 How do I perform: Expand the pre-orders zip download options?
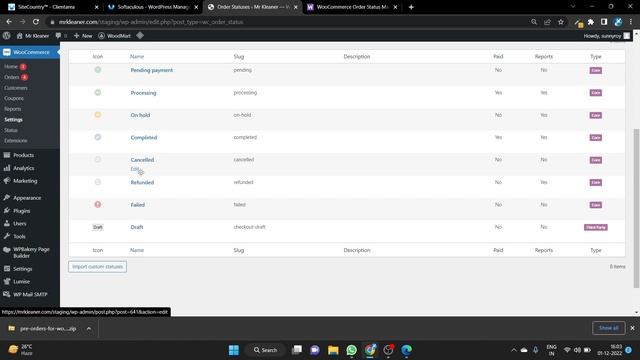pyautogui.click(x=89, y=328)
